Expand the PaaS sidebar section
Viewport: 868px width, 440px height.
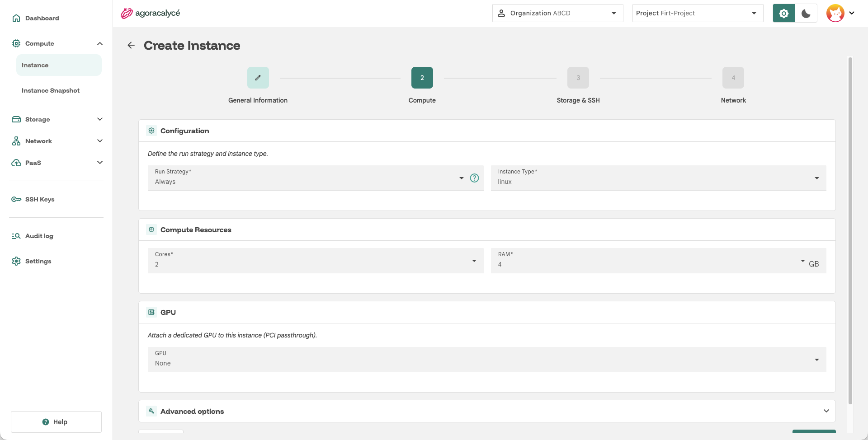point(100,163)
